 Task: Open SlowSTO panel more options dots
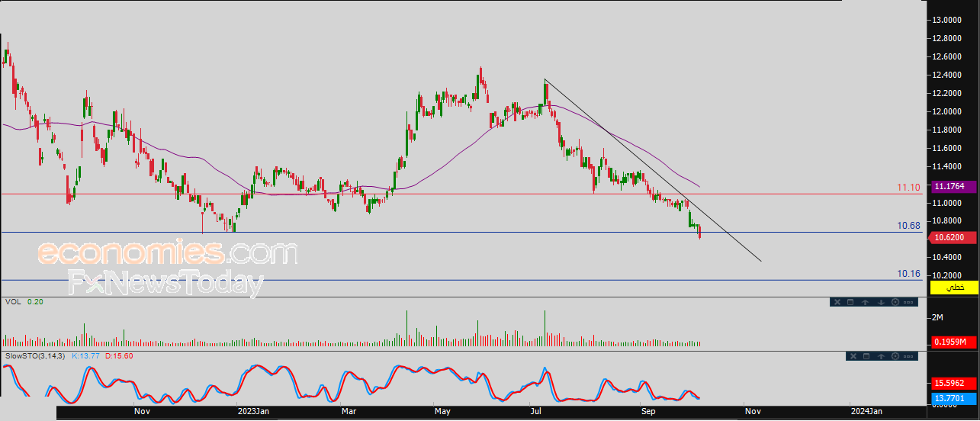(x=908, y=356)
